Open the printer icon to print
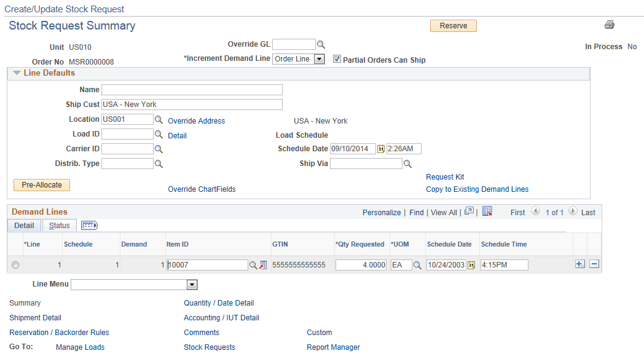Screen dimensions: 644x356 pos(609,25)
